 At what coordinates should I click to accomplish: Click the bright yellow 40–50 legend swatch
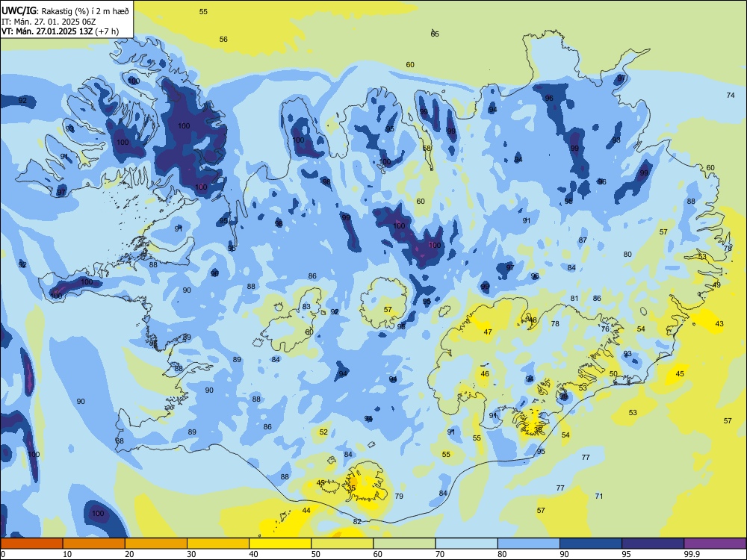click(280, 544)
